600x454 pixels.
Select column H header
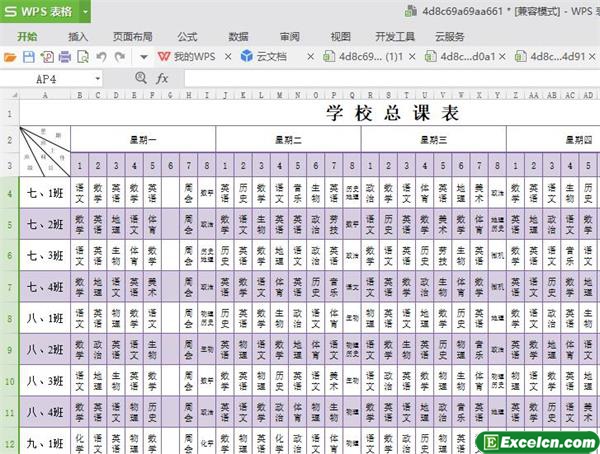click(x=189, y=95)
